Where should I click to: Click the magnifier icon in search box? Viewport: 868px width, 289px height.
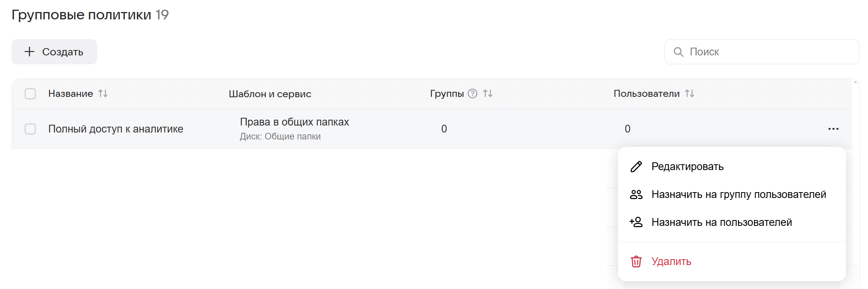click(x=678, y=52)
